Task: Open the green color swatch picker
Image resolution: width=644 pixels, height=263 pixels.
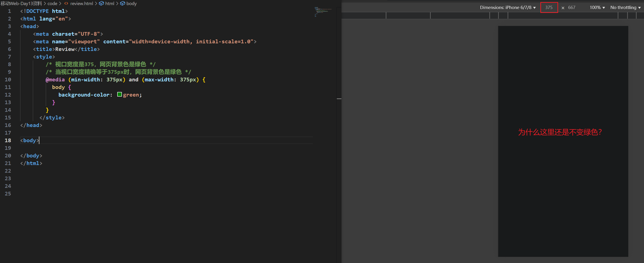Action: coord(120,95)
